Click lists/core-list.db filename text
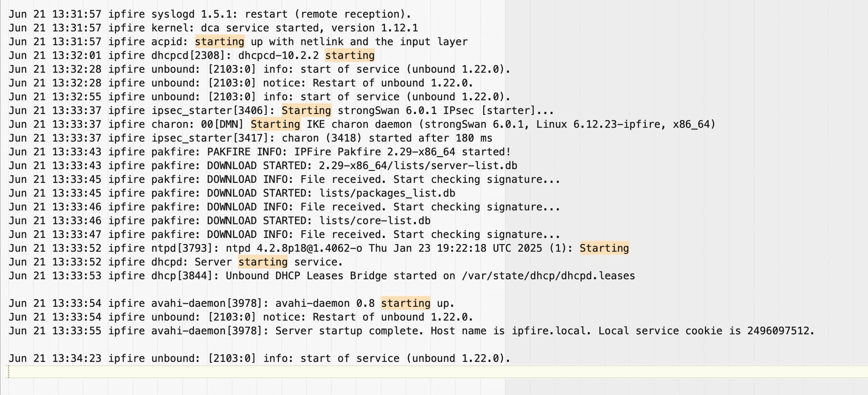This screenshot has height=395, width=868. 375,221
